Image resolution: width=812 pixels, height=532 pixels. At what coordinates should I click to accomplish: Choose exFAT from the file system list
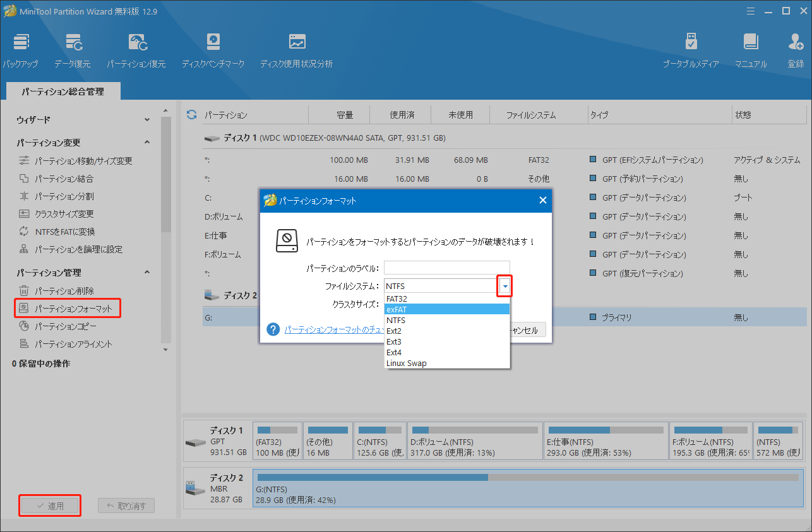point(447,309)
